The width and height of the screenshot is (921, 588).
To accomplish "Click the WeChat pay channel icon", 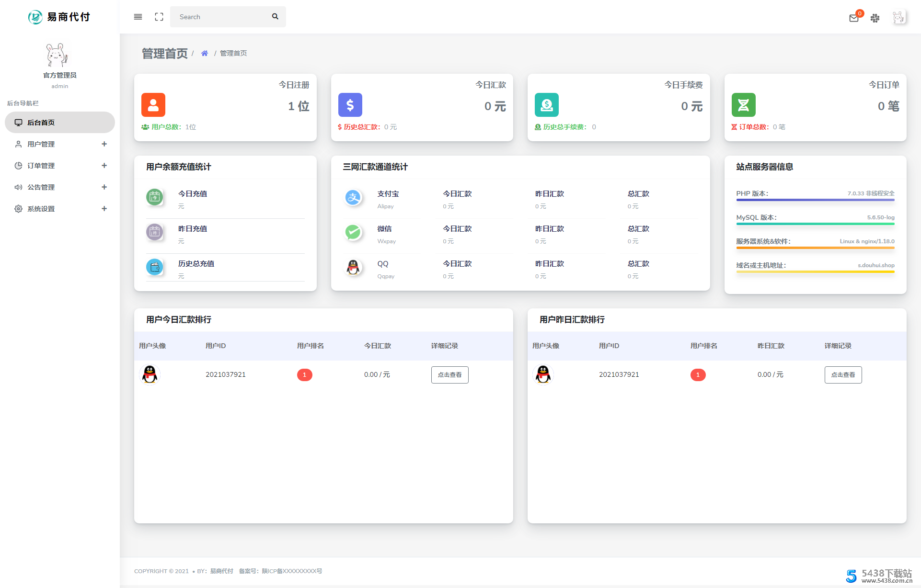I will pos(353,232).
